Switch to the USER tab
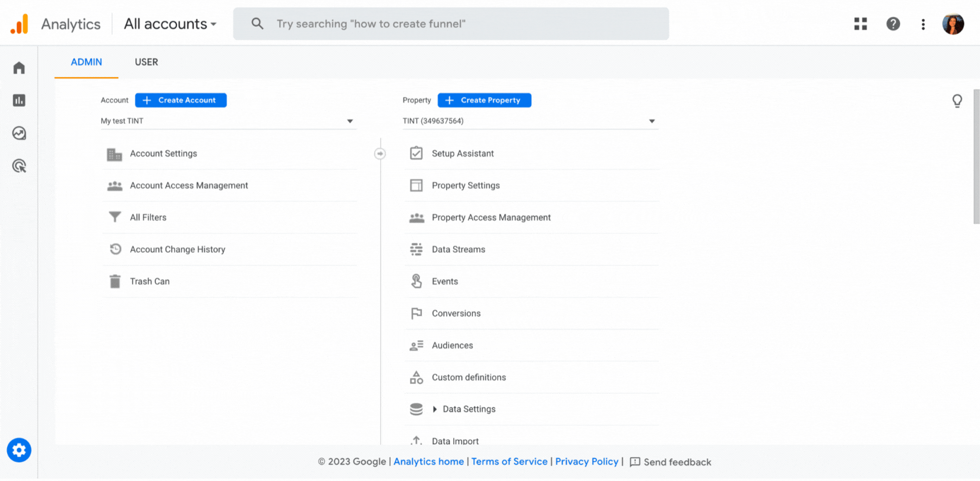980x481 pixels. [x=146, y=62]
